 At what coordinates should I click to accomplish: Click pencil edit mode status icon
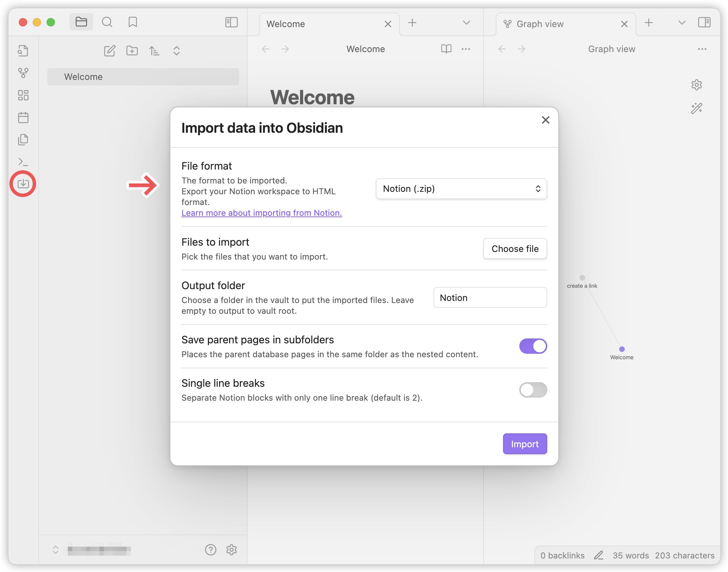tap(598, 555)
